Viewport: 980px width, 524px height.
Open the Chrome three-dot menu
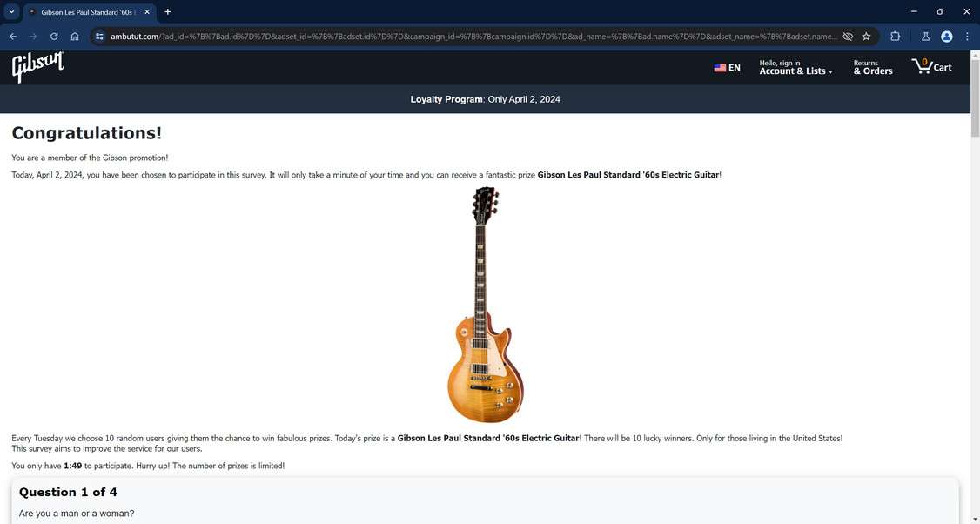point(967,37)
